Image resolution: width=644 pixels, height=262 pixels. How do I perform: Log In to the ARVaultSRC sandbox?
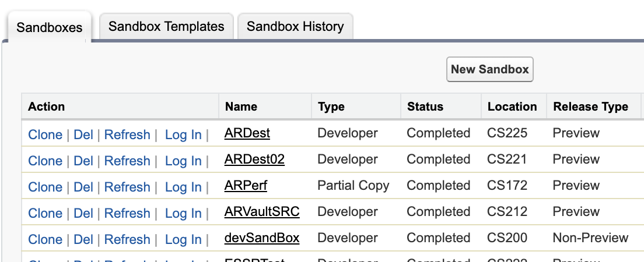click(183, 214)
